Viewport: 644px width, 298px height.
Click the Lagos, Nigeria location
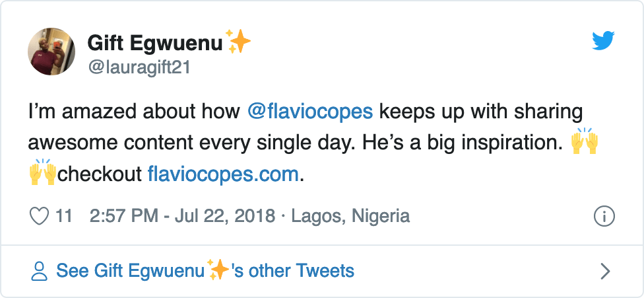(350, 216)
